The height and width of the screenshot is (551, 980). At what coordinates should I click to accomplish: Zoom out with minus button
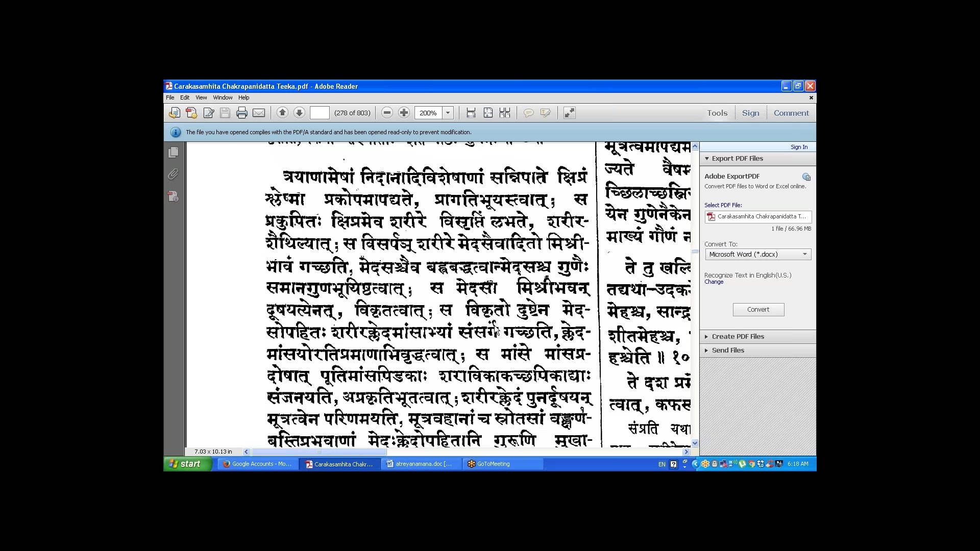click(x=387, y=113)
